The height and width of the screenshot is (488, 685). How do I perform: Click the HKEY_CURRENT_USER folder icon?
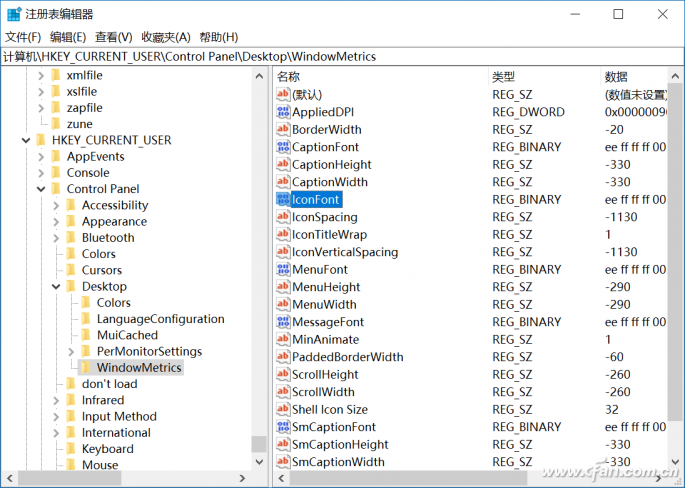[41, 141]
